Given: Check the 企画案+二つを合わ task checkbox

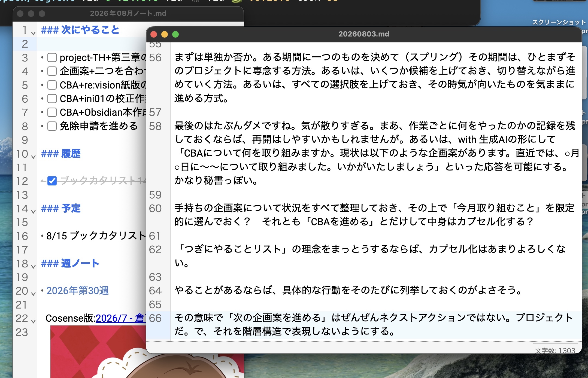Looking at the screenshot, I should (x=52, y=71).
